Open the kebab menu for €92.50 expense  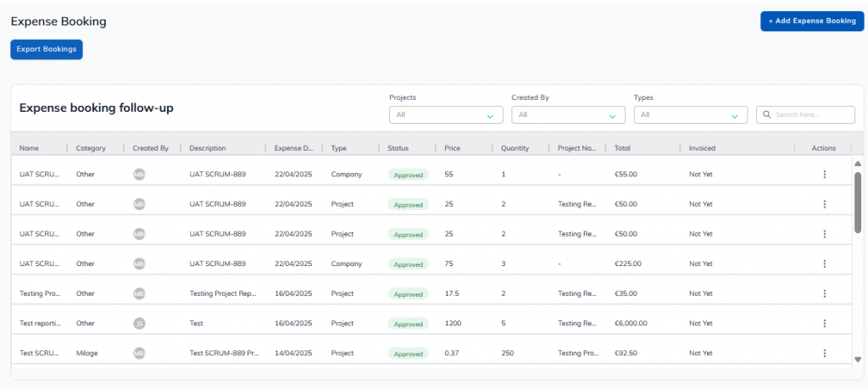824,353
